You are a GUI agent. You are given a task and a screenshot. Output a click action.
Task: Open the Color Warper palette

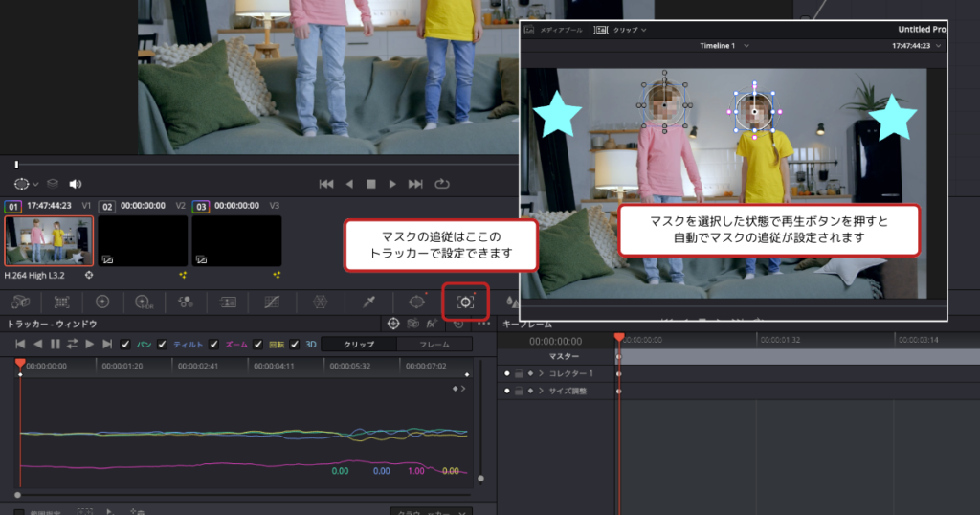(x=321, y=302)
